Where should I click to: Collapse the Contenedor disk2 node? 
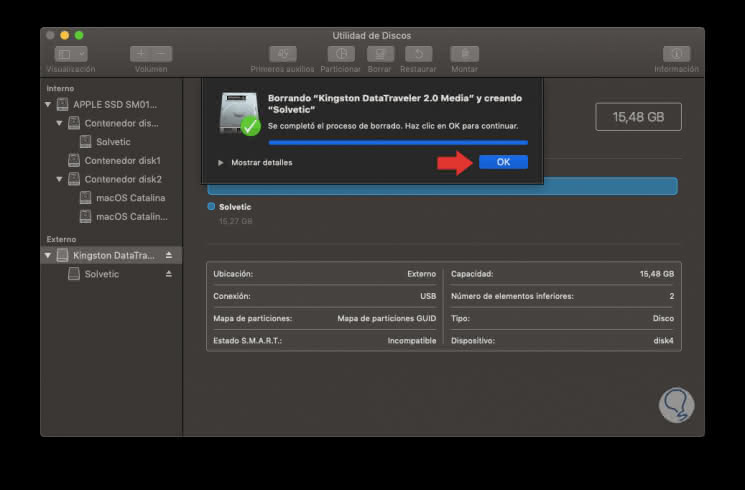(x=60, y=179)
